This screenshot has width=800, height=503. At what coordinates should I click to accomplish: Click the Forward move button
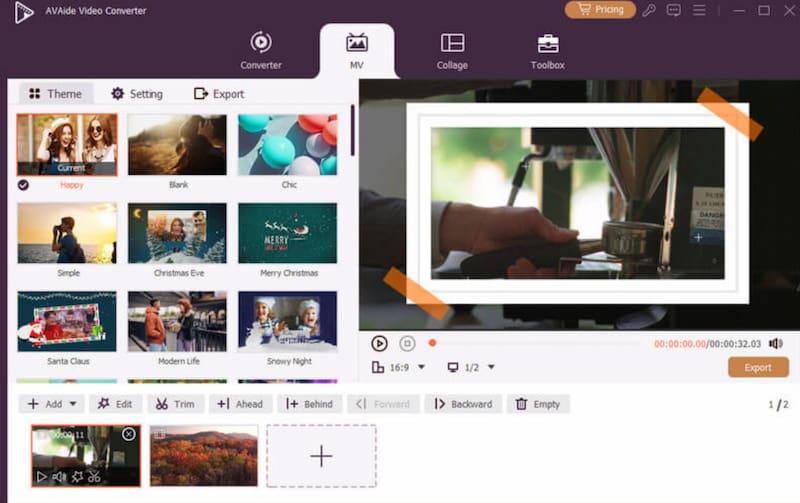(x=383, y=404)
